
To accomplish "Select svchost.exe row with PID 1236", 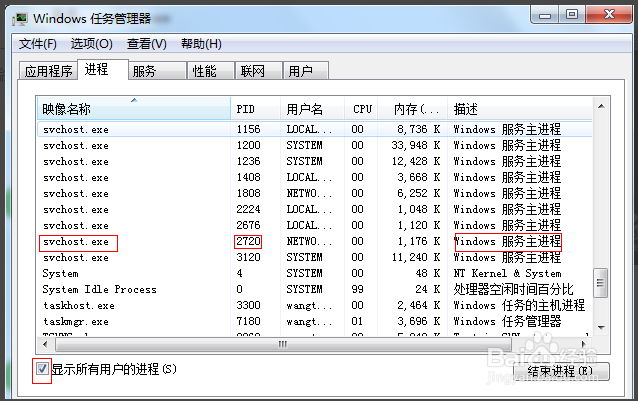I will click(315, 161).
